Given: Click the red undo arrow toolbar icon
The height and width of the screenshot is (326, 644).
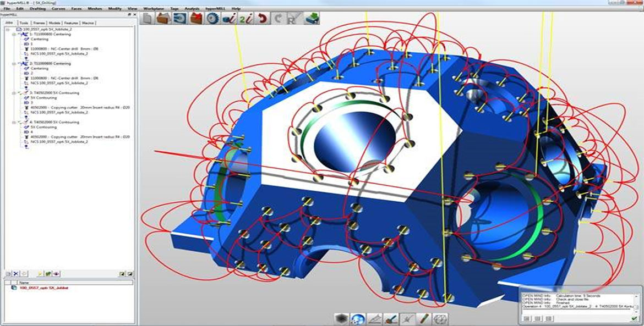Looking at the screenshot, I should click(262, 18).
